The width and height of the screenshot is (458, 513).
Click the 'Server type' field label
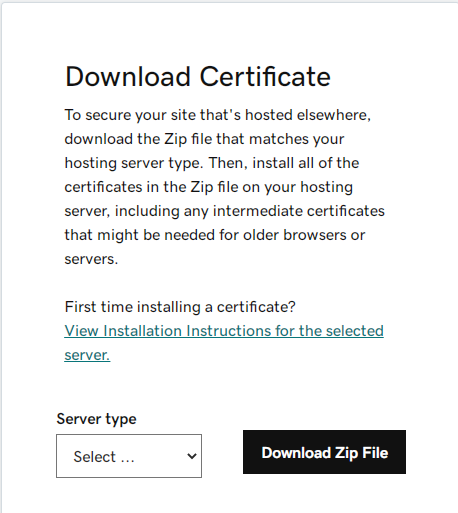click(96, 419)
